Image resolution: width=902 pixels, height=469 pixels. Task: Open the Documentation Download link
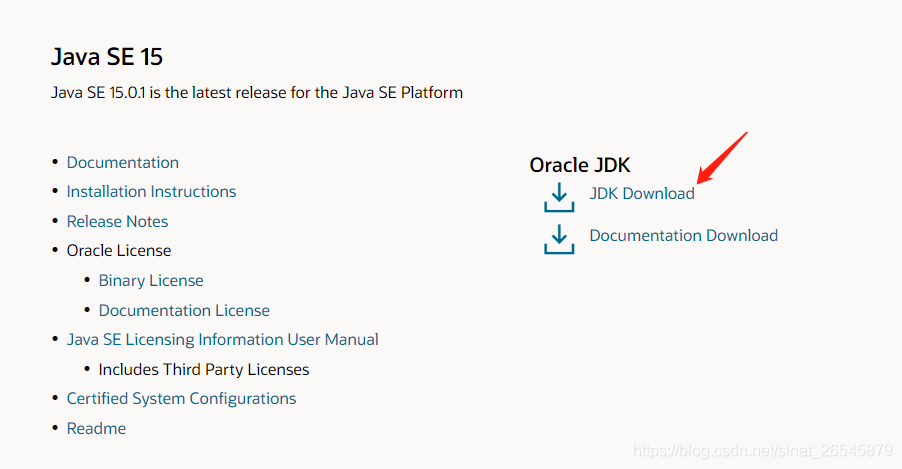click(x=683, y=235)
